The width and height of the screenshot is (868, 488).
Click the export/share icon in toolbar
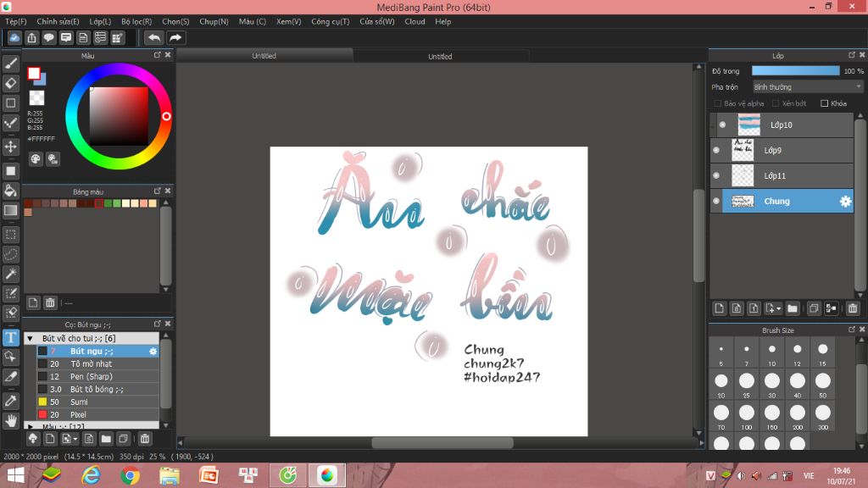31,37
